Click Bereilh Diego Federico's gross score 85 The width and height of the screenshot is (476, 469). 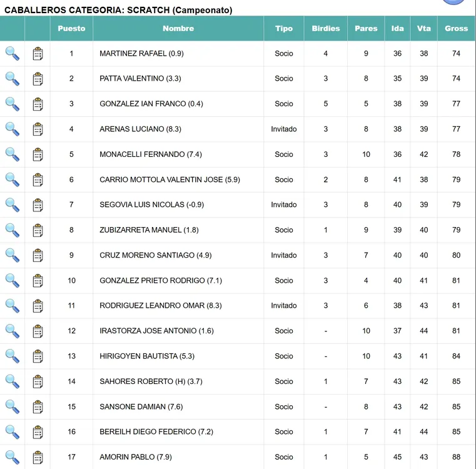click(456, 431)
